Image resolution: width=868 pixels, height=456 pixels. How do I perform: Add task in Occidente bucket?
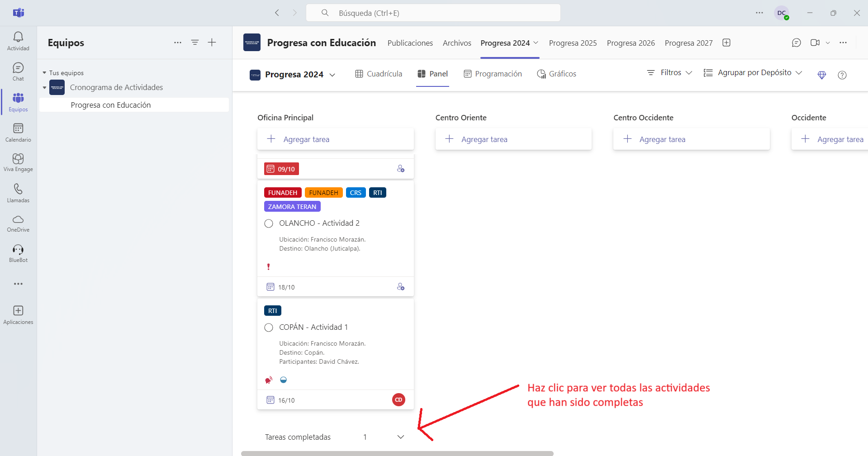click(x=830, y=139)
